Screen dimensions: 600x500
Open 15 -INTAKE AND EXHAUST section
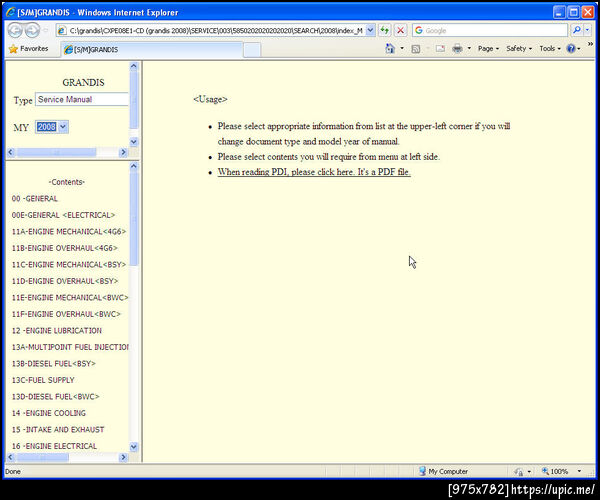pyautogui.click(x=58, y=429)
